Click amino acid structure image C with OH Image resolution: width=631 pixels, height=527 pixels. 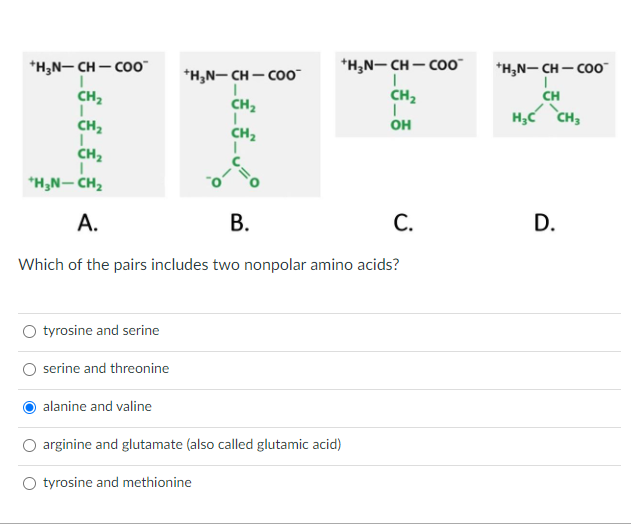406,95
